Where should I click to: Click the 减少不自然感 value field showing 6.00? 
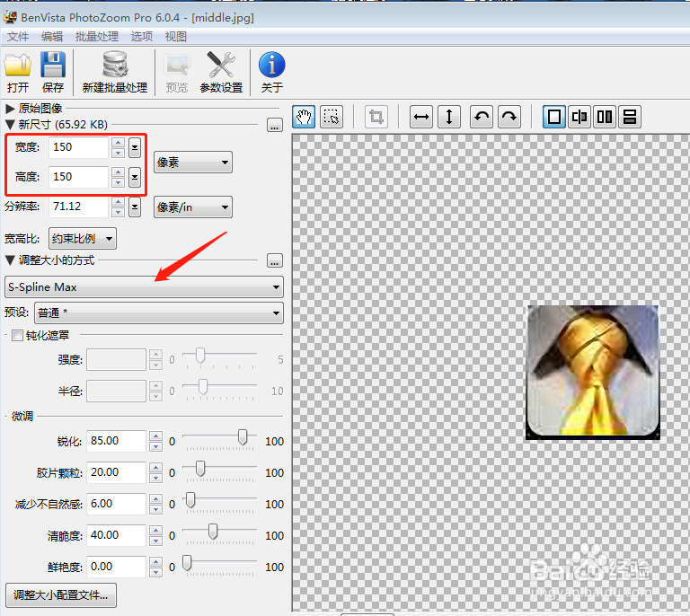click(x=116, y=504)
